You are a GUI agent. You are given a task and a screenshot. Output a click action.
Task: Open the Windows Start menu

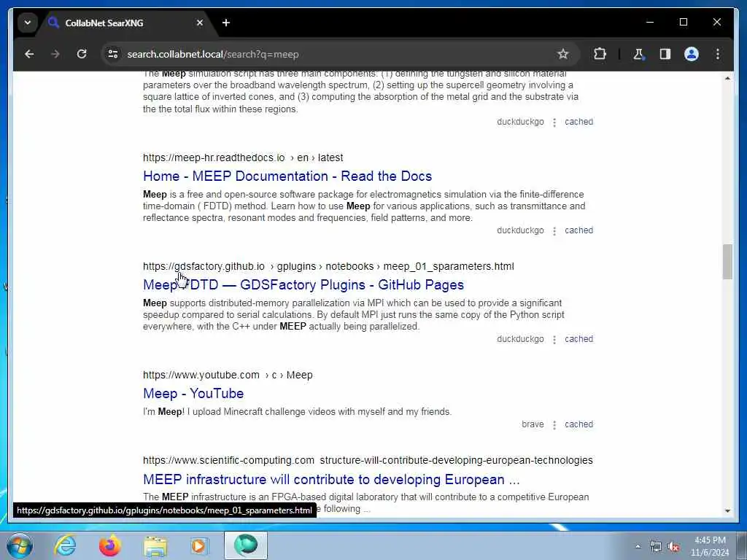click(20, 545)
